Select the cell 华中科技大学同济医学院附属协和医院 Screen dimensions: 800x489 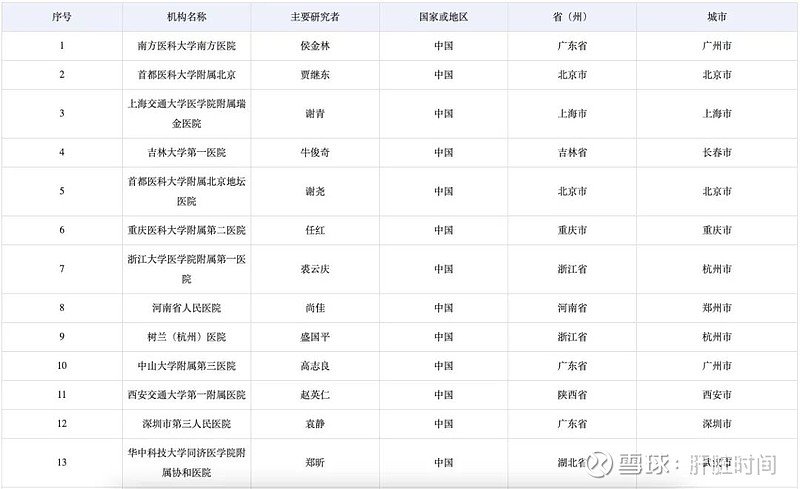point(187,462)
